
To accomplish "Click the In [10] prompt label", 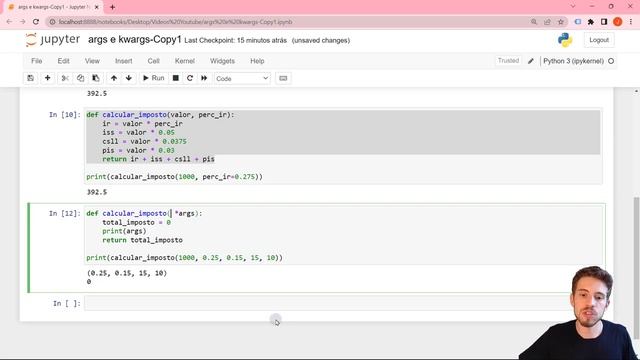I will coord(64,115).
